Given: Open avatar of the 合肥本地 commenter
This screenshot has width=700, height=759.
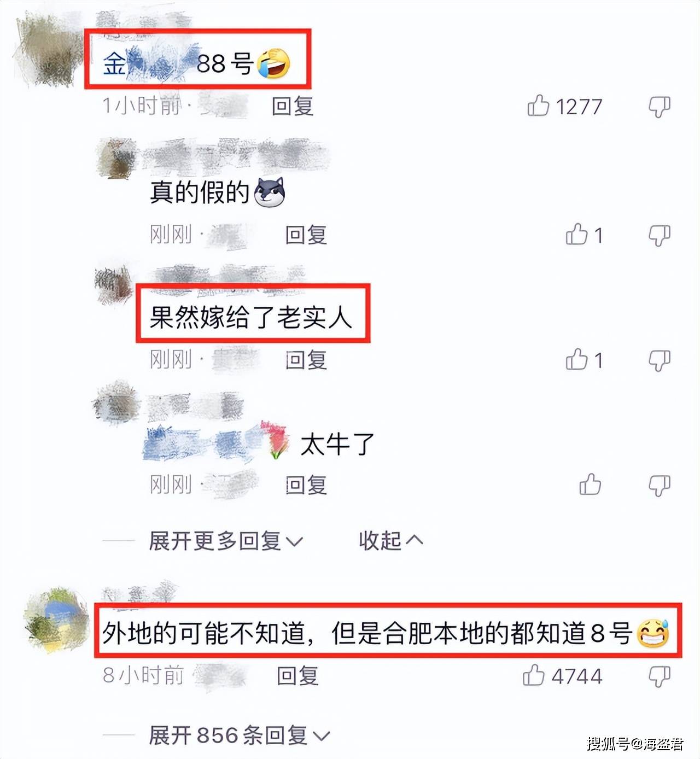Looking at the screenshot, I should tap(56, 620).
